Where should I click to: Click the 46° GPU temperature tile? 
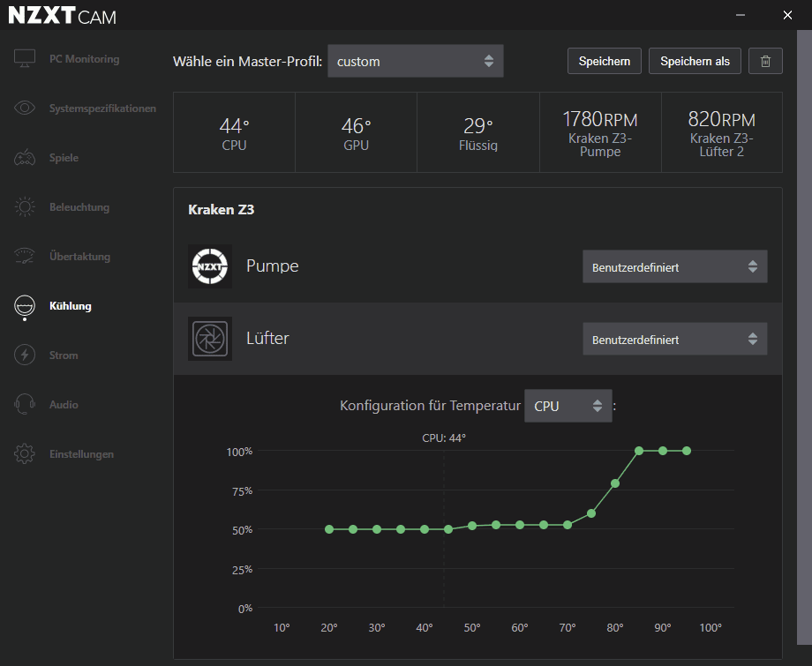point(357,132)
